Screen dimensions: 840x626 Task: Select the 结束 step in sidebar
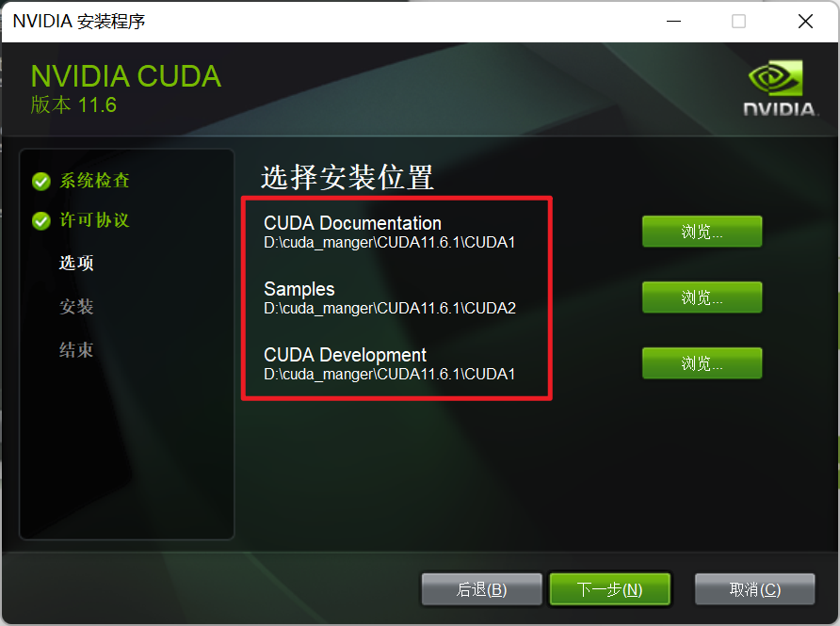point(76,349)
